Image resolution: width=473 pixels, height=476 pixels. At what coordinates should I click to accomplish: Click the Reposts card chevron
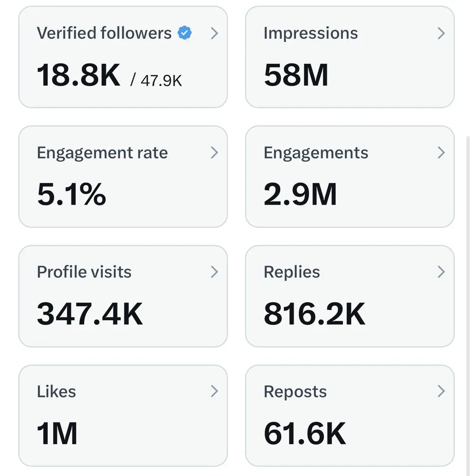tap(441, 392)
